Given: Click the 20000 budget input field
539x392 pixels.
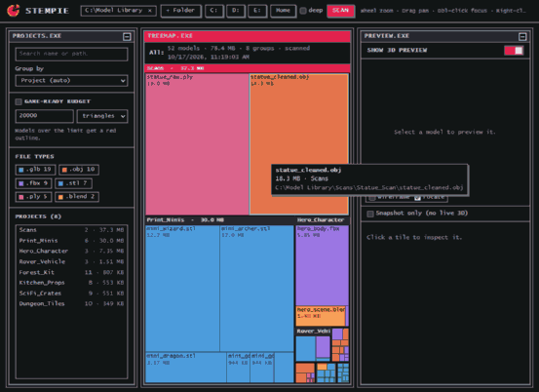Looking at the screenshot, I should [x=44, y=116].
